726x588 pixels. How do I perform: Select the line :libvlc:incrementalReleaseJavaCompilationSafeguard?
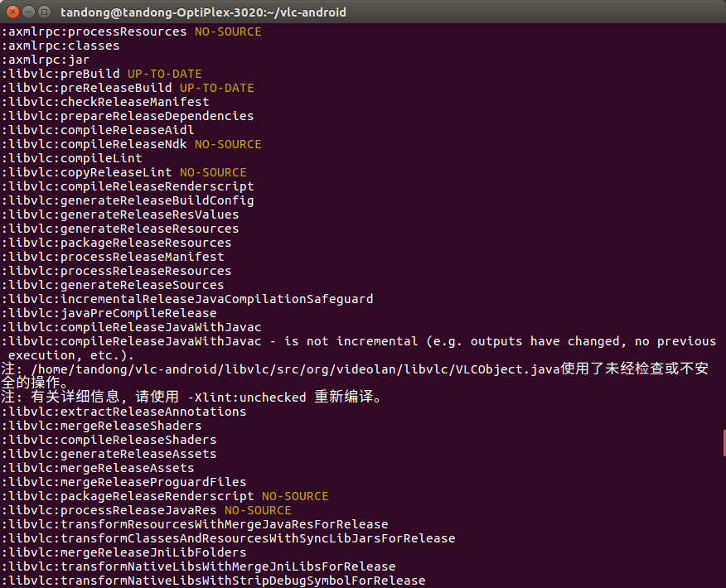click(x=187, y=299)
